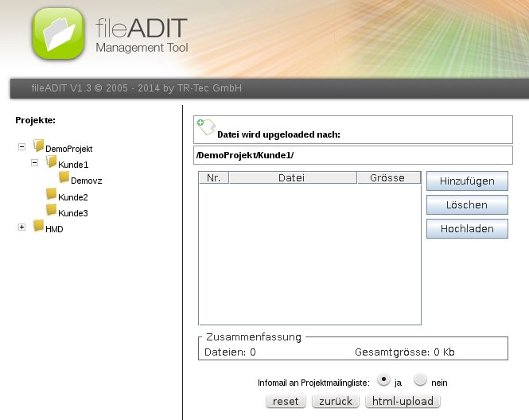Click the HMD folder icon

pyautogui.click(x=39, y=227)
